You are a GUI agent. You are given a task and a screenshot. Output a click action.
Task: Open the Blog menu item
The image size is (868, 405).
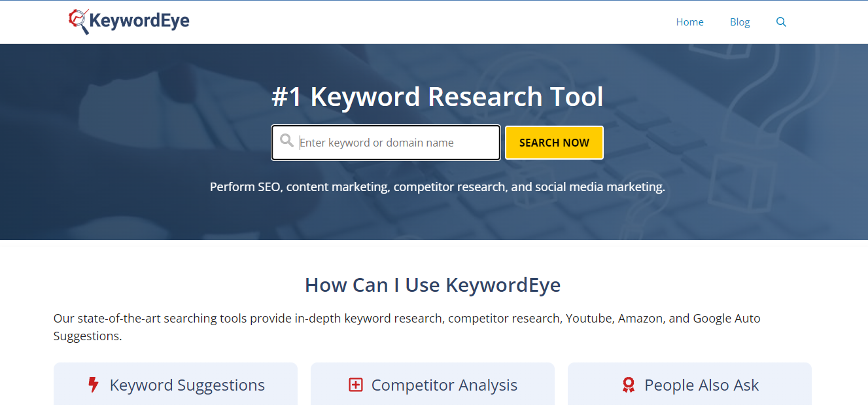coord(740,22)
